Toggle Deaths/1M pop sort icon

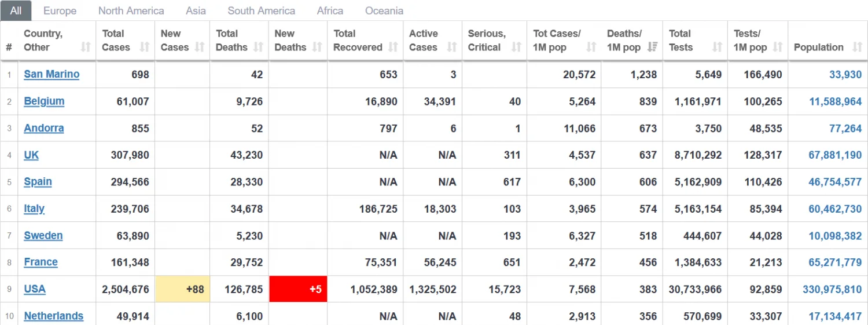[652, 48]
